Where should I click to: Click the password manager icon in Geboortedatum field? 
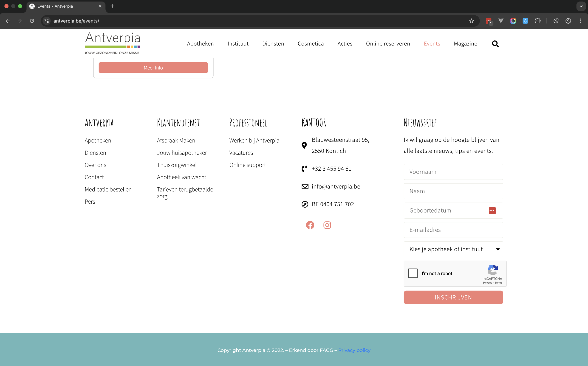(x=492, y=211)
